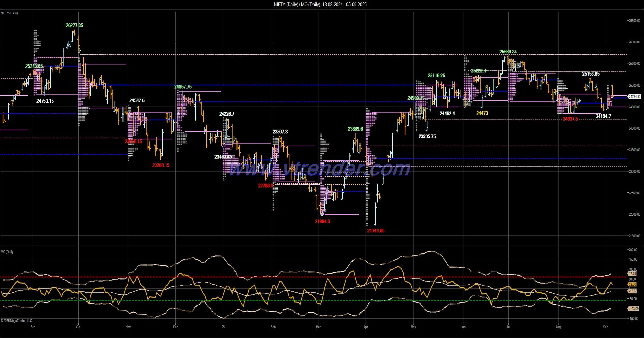Viewport: 644px width, 338px height.
Task: Select the MO value marker 22.00
Action: click(x=632, y=284)
